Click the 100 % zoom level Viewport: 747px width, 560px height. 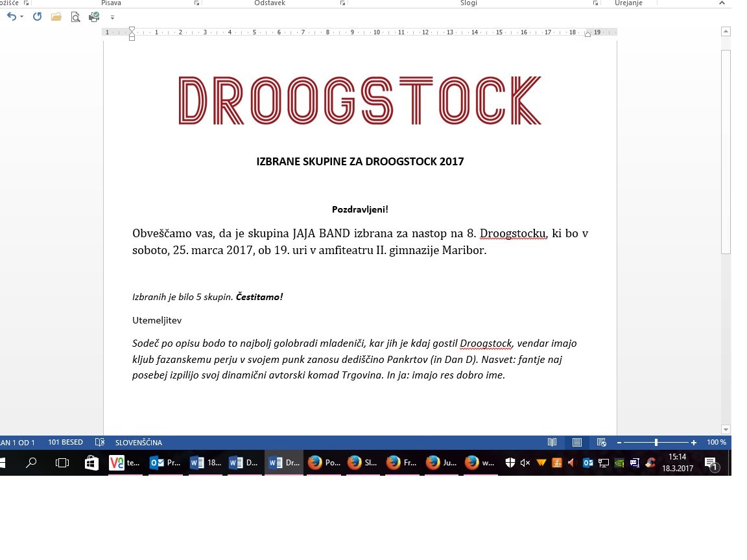(716, 443)
